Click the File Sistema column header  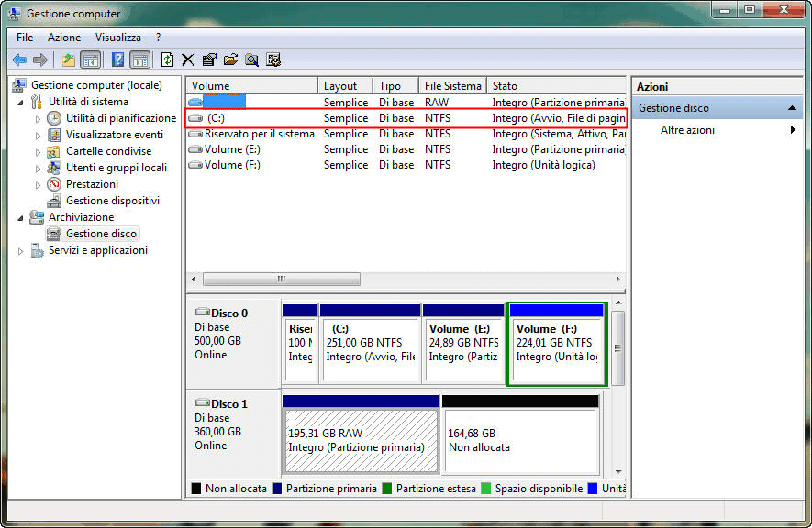[451, 85]
